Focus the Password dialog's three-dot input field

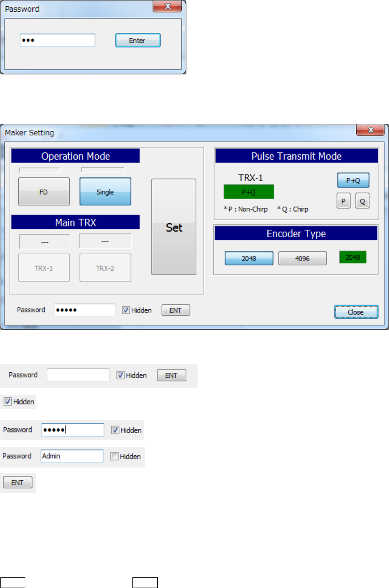[57, 40]
